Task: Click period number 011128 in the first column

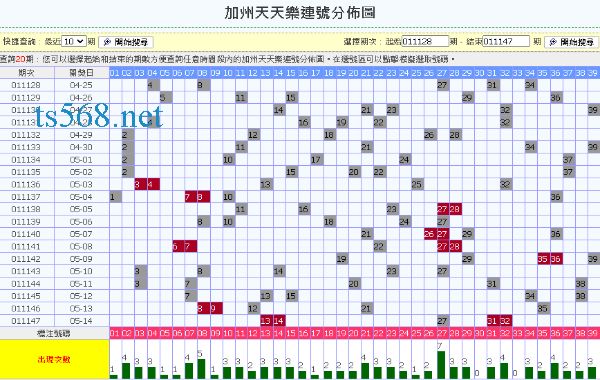Action: pos(26,85)
